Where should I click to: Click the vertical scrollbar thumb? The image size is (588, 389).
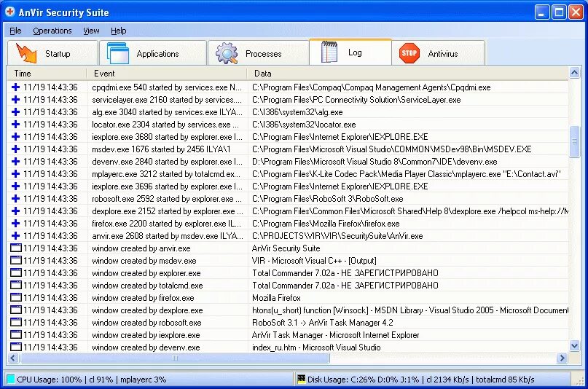(574, 141)
